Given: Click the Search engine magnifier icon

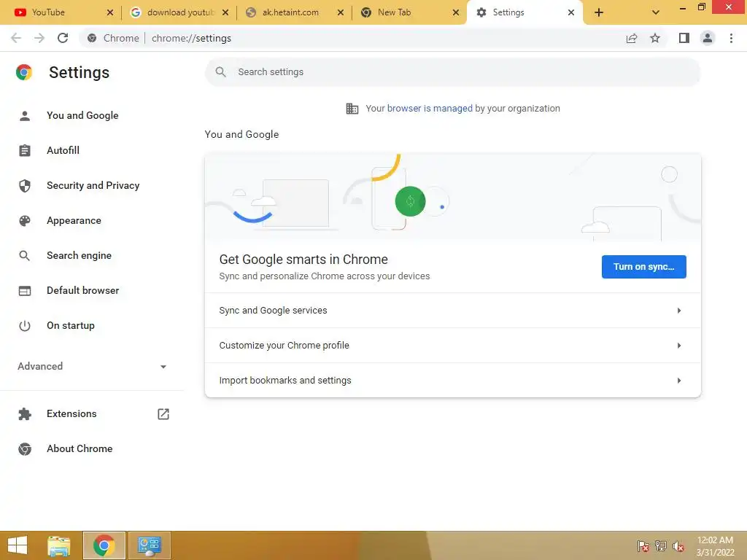Looking at the screenshot, I should [25, 256].
